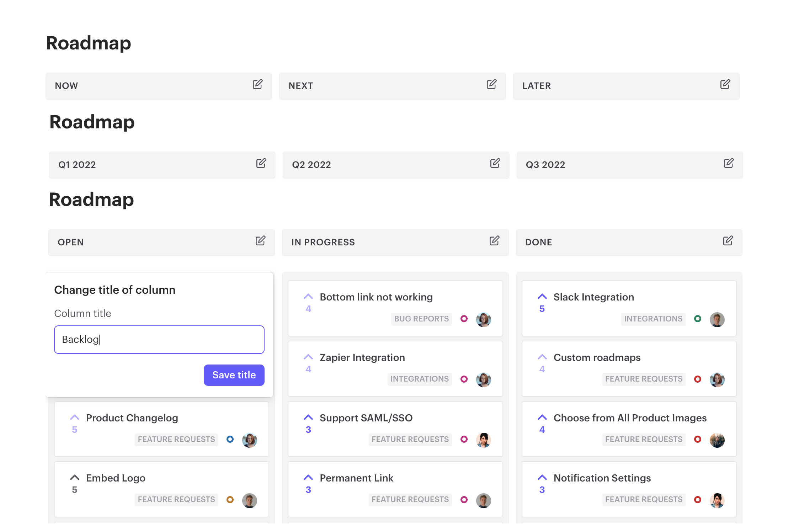788x532 pixels.
Task: Open assignee avatar on Support SAML/SSO
Action: [x=484, y=440]
